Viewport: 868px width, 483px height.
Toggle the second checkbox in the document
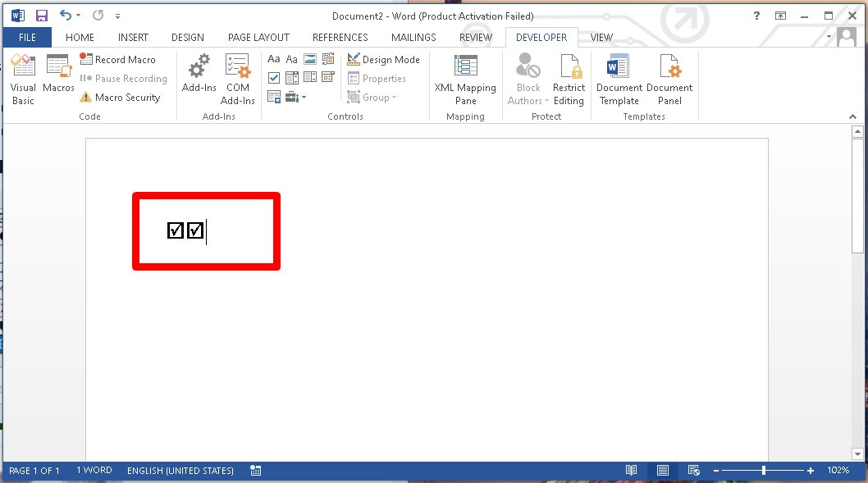pos(195,230)
